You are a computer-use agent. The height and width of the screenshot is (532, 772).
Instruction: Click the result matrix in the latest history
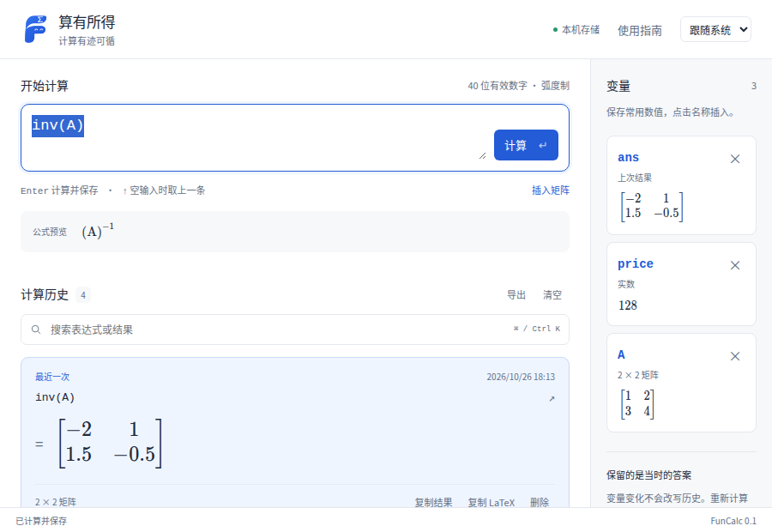click(x=111, y=443)
